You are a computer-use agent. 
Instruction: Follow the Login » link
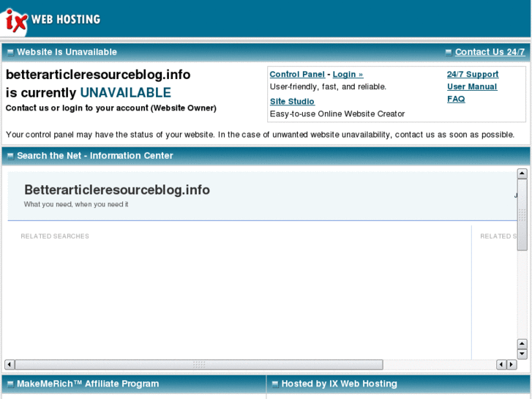(348, 74)
